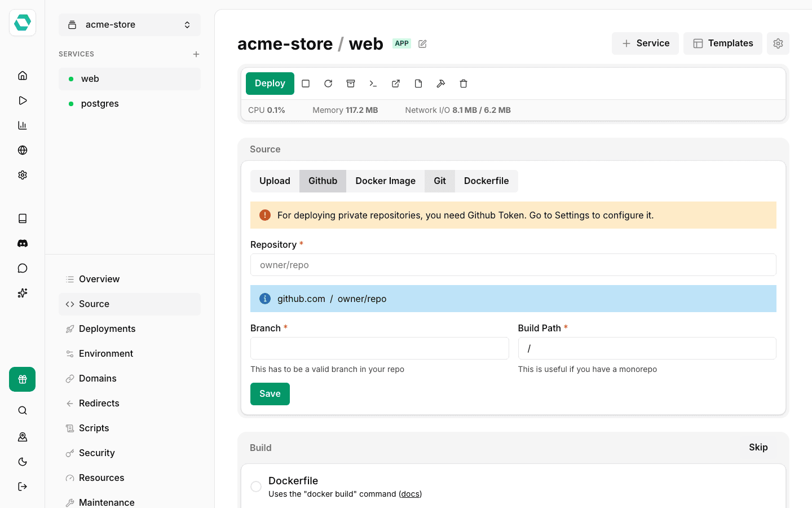Open the documentation book icon

(23, 218)
